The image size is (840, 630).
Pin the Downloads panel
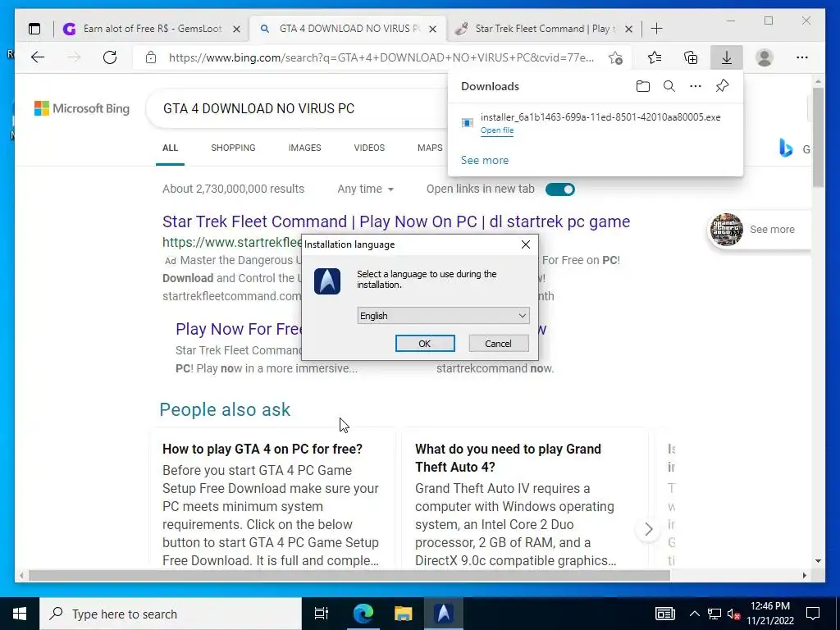point(722,86)
